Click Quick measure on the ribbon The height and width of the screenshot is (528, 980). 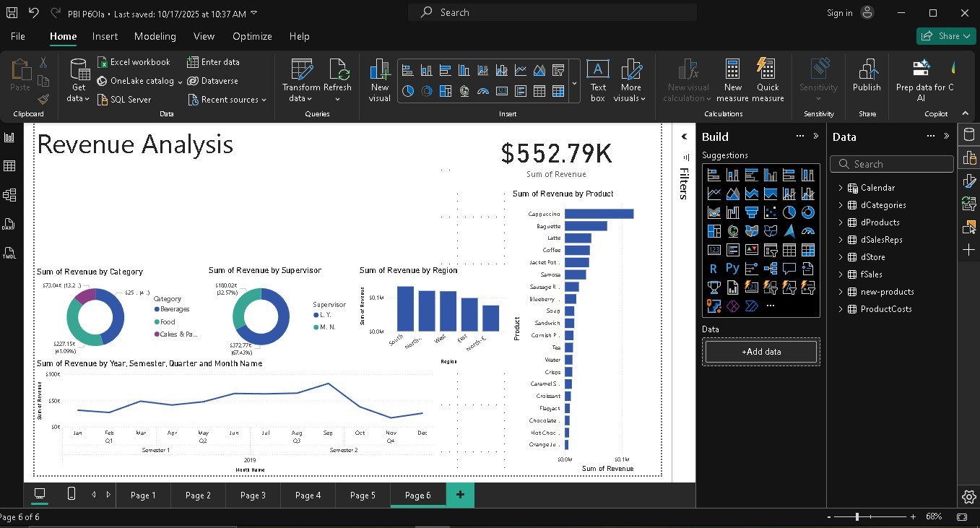[768, 79]
